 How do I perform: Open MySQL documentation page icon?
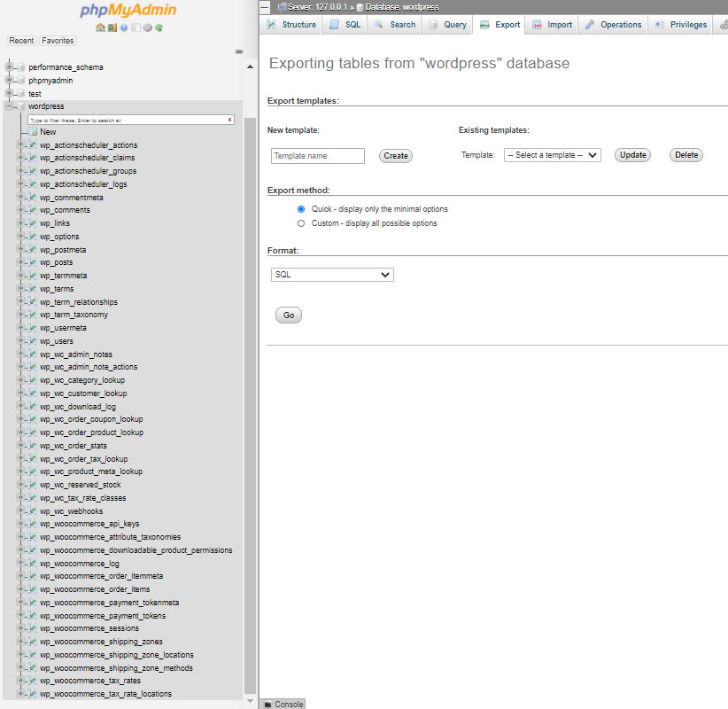pyautogui.click(x=136, y=27)
